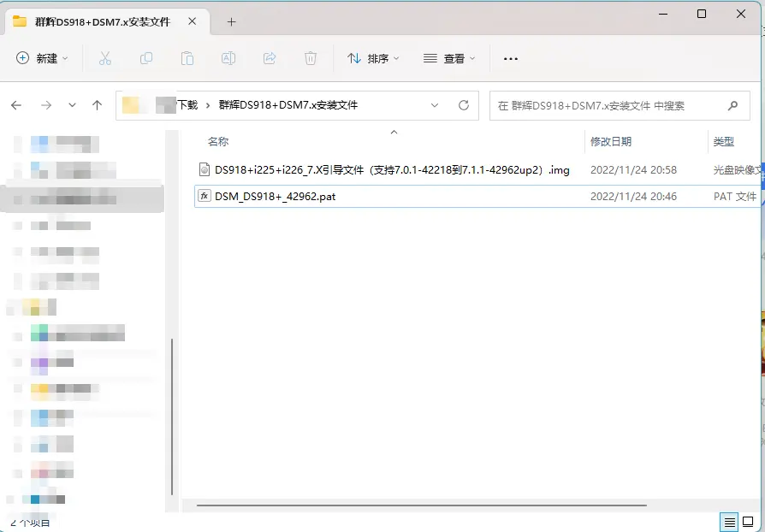Click date 2022/11/24 20:46 cell
The width and height of the screenshot is (765, 532).
click(633, 197)
